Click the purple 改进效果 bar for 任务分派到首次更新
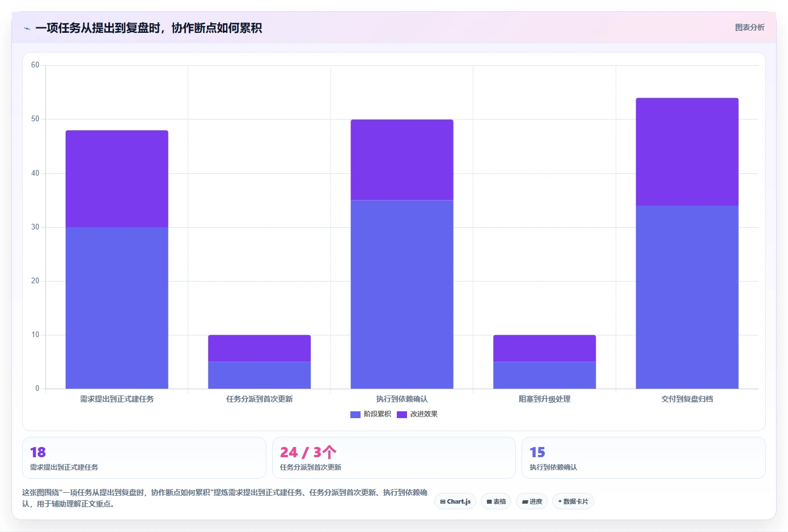 pos(260,348)
